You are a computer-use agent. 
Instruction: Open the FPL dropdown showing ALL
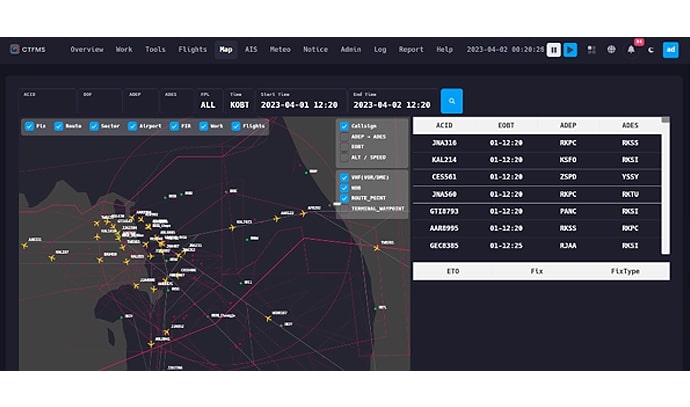pyautogui.click(x=208, y=104)
